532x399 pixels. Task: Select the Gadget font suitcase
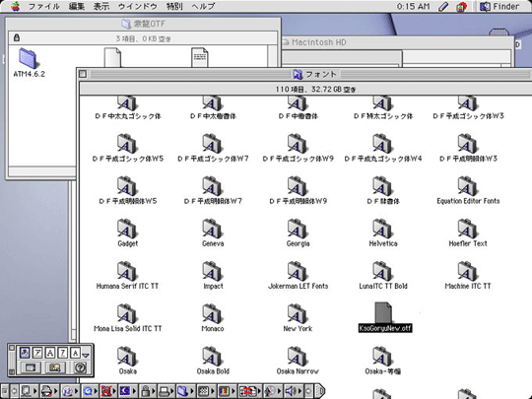click(127, 229)
